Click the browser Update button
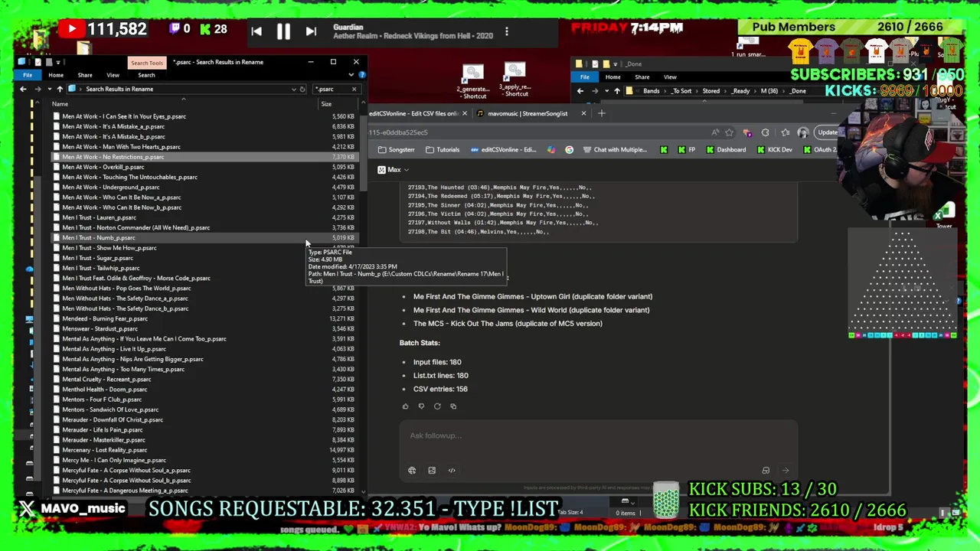The height and width of the screenshot is (551, 980). [827, 132]
